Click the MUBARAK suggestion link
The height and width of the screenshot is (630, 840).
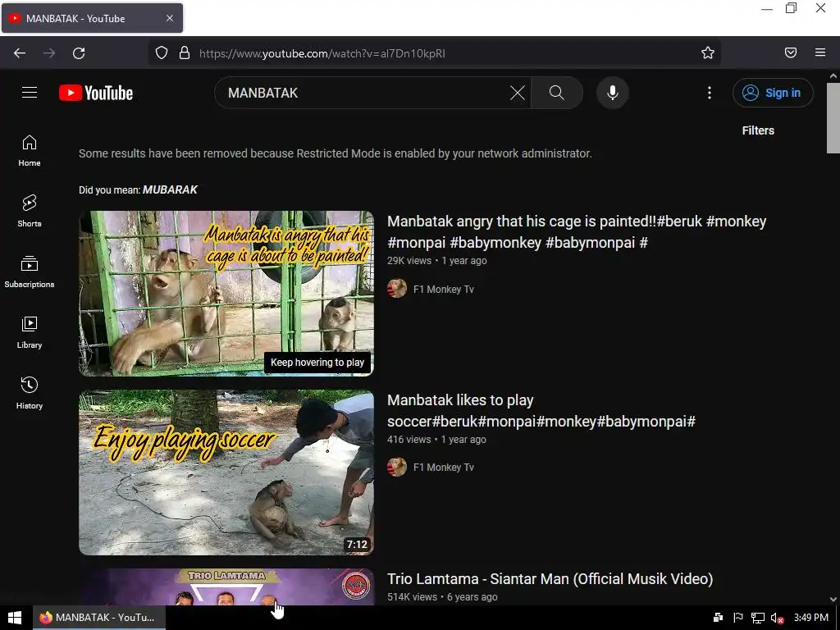(170, 189)
